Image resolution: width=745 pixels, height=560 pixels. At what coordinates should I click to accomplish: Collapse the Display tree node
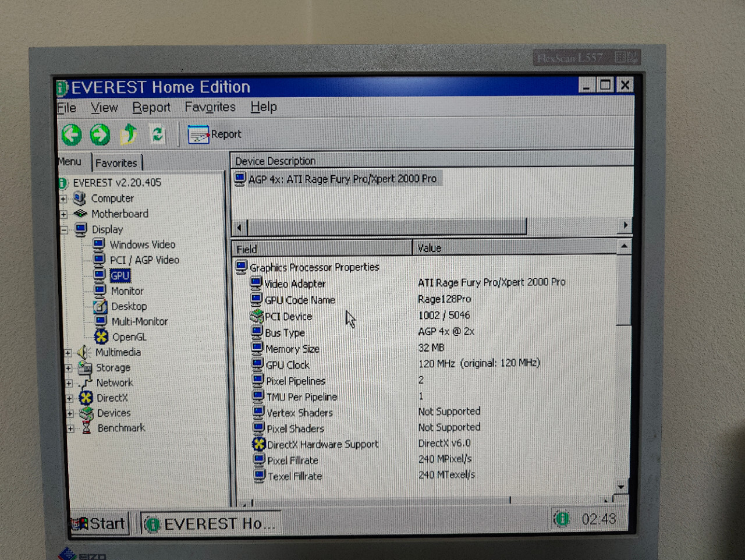click(64, 230)
